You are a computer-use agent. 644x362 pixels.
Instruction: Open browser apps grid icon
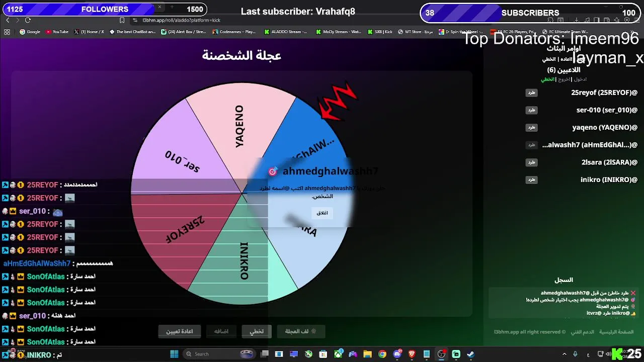tap(7, 32)
